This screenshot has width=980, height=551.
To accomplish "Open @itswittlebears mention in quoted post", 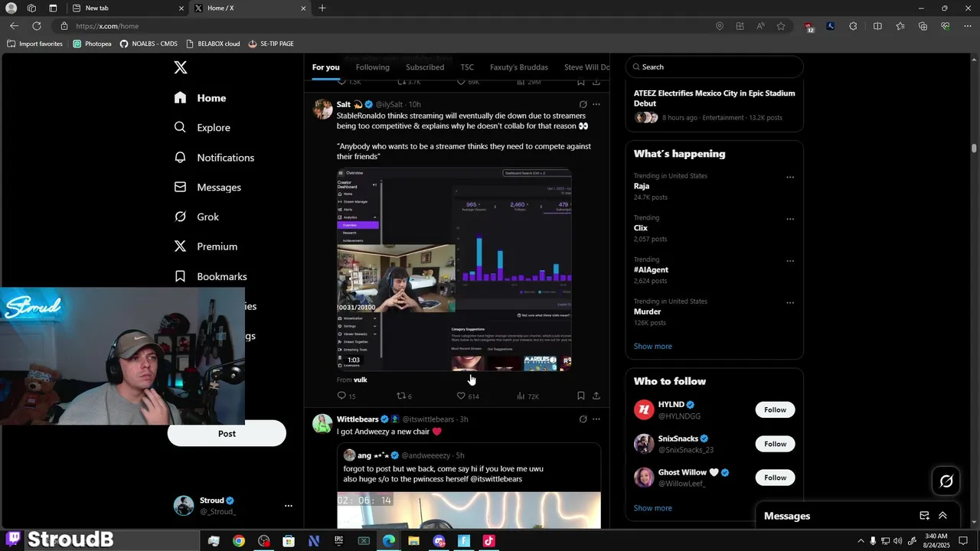I will coord(496,479).
